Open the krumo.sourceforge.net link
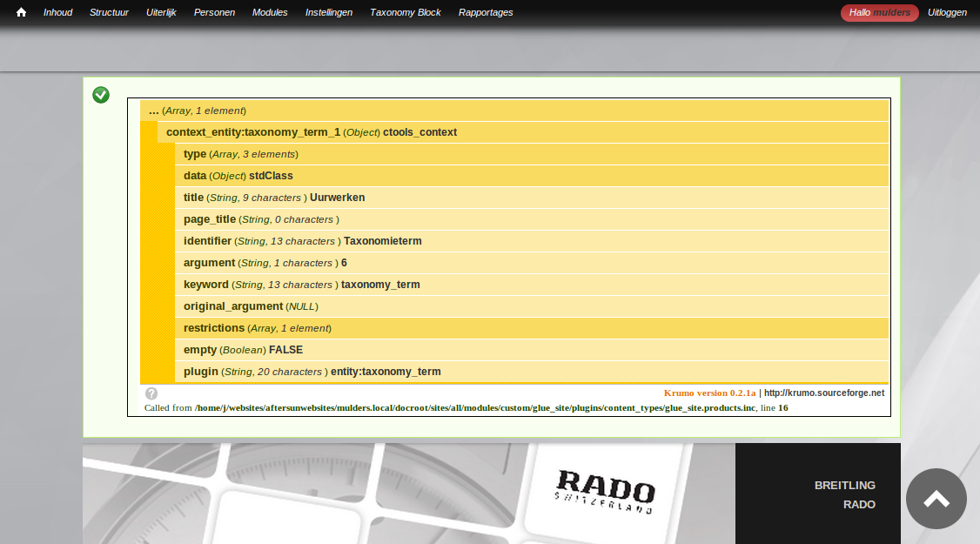The height and width of the screenshot is (544, 980). [x=823, y=393]
